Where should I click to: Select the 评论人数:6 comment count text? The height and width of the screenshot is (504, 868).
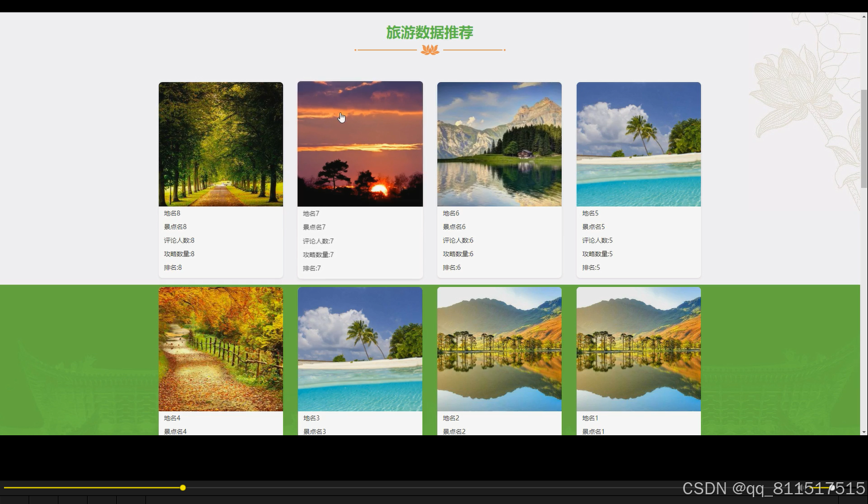click(x=457, y=240)
